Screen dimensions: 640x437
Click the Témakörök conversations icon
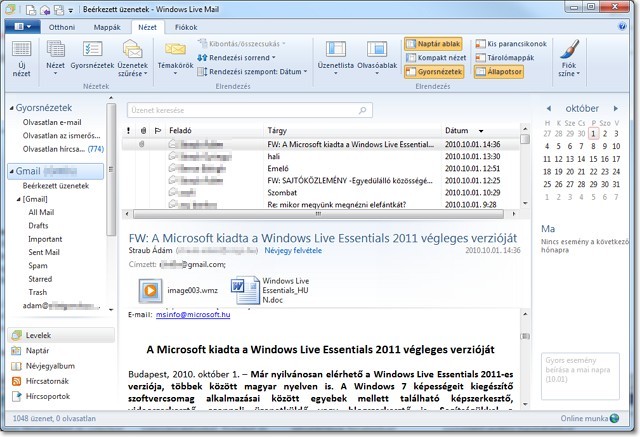pos(175,59)
